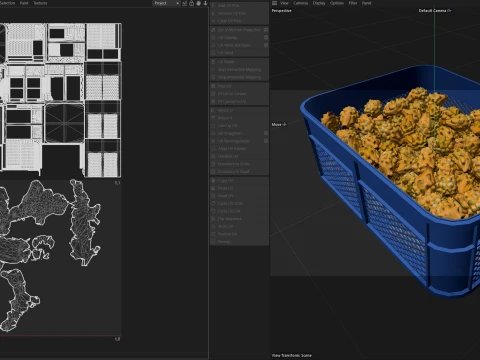The width and height of the screenshot is (480, 360).
Task: Click the Restore UV icon
Action: [x=213, y=234]
